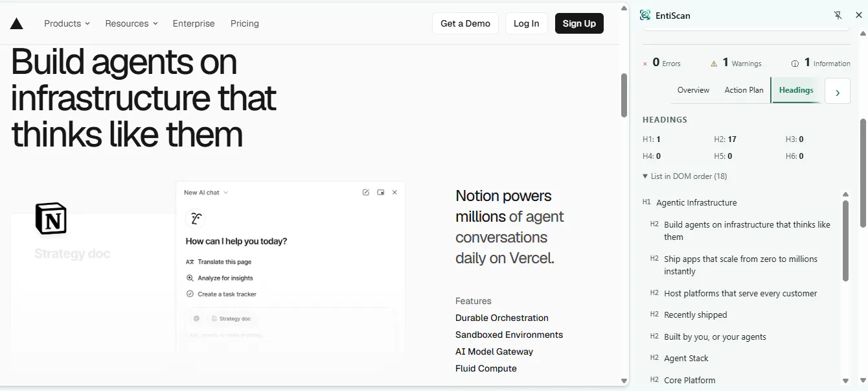The height and width of the screenshot is (391, 868).
Task: Open the Enterprise page
Action: (x=194, y=23)
